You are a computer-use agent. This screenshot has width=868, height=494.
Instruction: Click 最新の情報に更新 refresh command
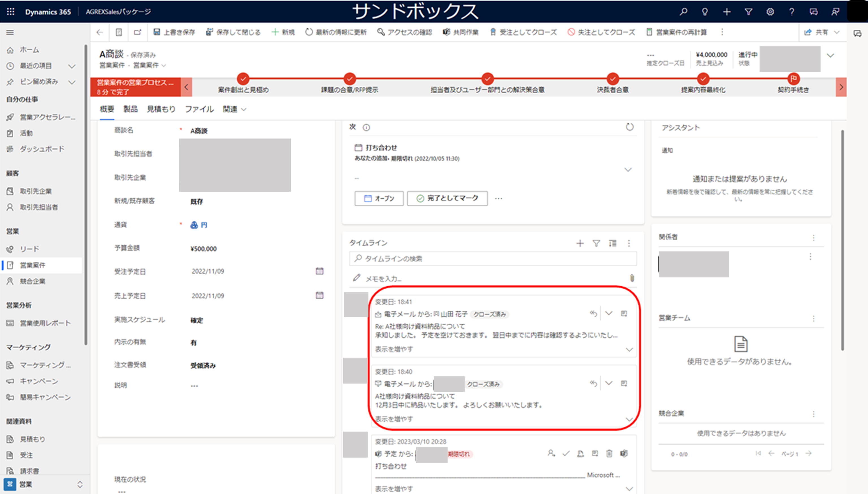pyautogui.click(x=336, y=32)
